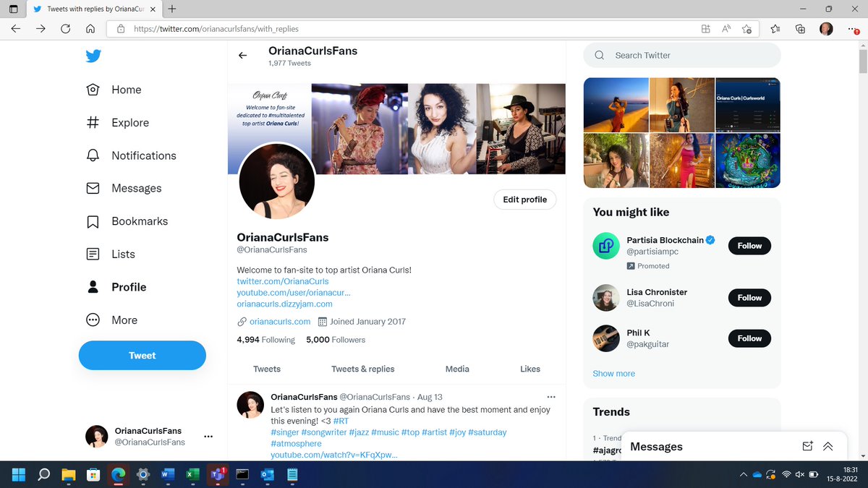Switch to Tweets & replies tab
Viewport: 868px width, 488px height.
pyautogui.click(x=363, y=369)
